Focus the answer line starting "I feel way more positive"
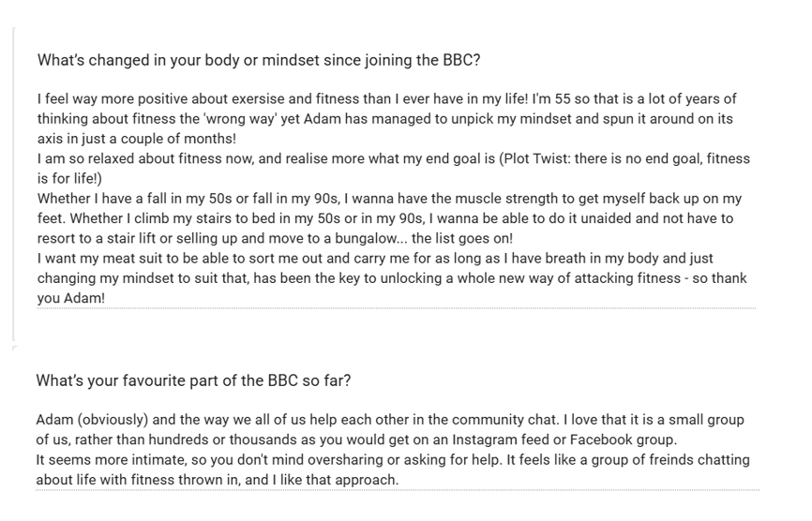 (386, 99)
